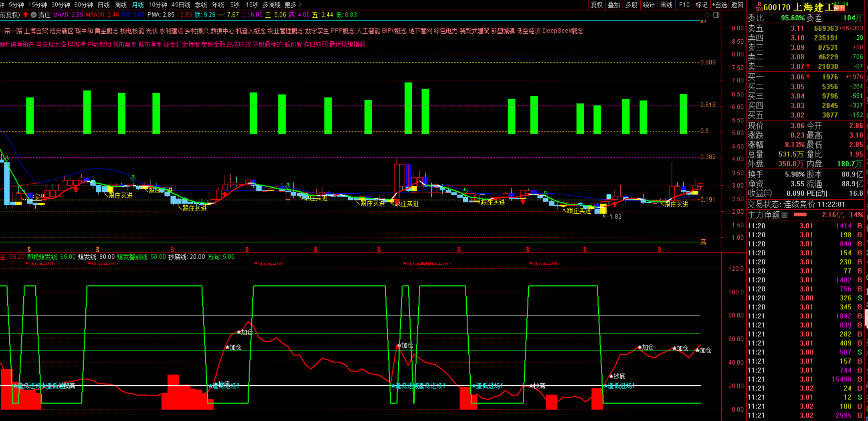868x421 pixels.
Task: Open the 45日线 period tab
Action: pos(181,5)
